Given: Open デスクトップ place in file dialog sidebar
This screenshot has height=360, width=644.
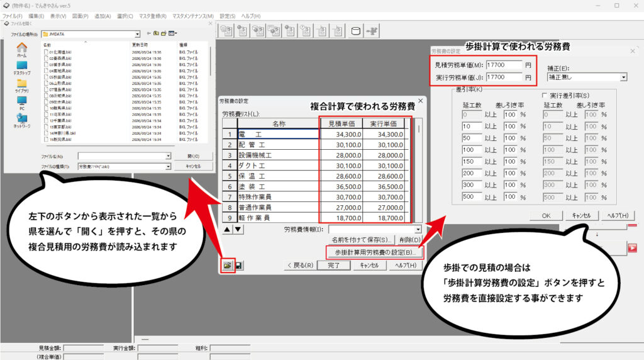Looking at the screenshot, I should pyautogui.click(x=22, y=68).
